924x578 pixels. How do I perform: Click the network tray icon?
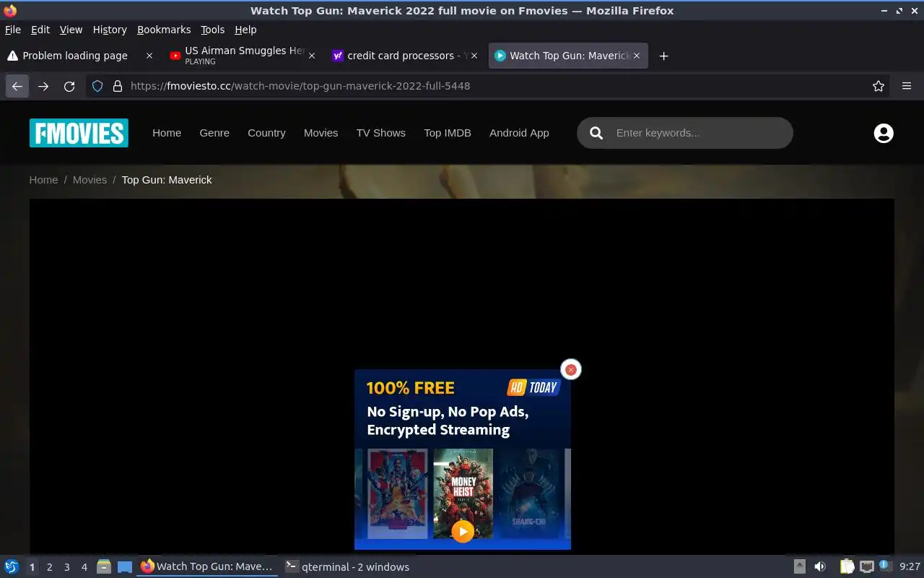[866, 567]
